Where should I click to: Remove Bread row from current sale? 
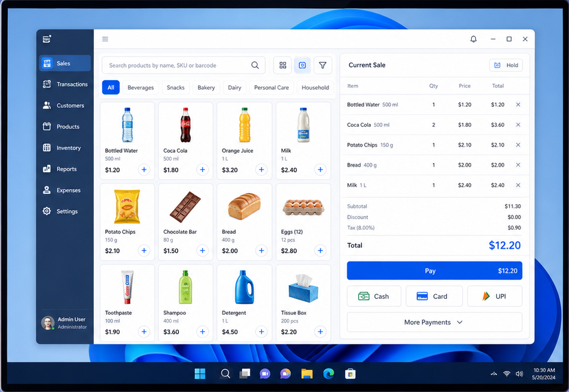point(518,165)
